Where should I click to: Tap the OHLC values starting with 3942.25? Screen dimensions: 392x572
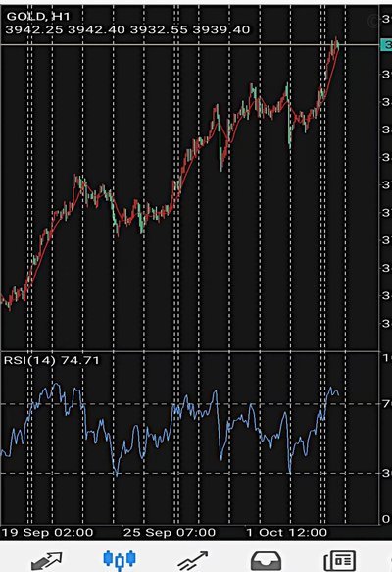[x=127, y=29]
